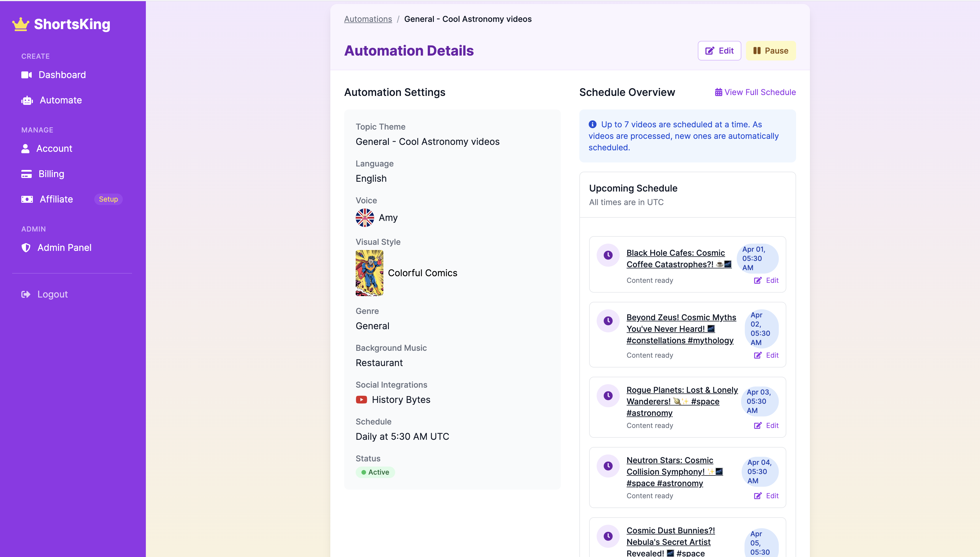Edit the Beyond Zeus scheduled video
The image size is (980, 557).
[766, 355]
